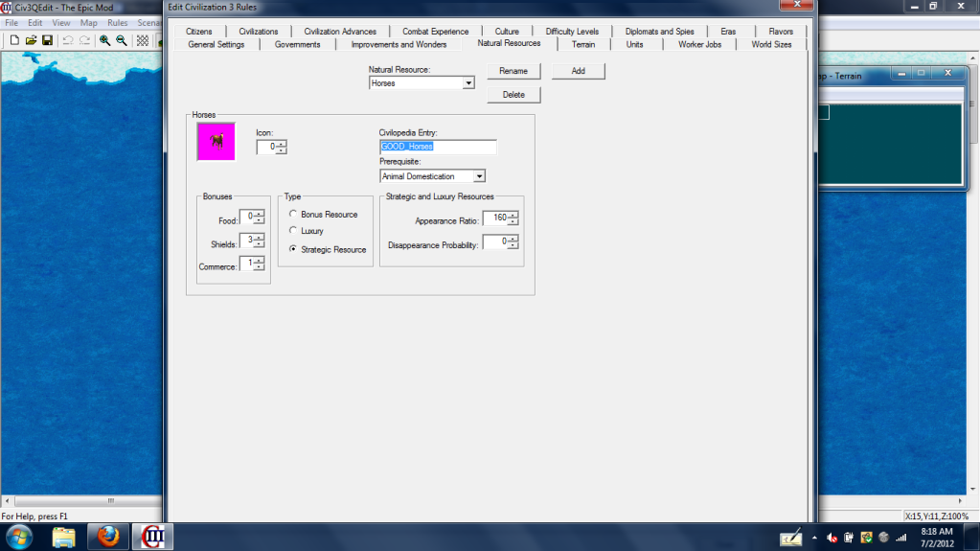Switch to the World Sizes tab
The width and height of the screenshot is (980, 551).
point(771,44)
